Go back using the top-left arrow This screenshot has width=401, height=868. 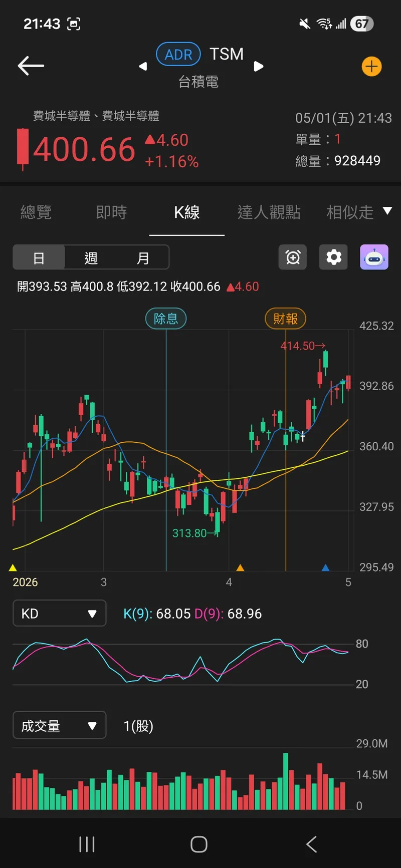[31, 66]
